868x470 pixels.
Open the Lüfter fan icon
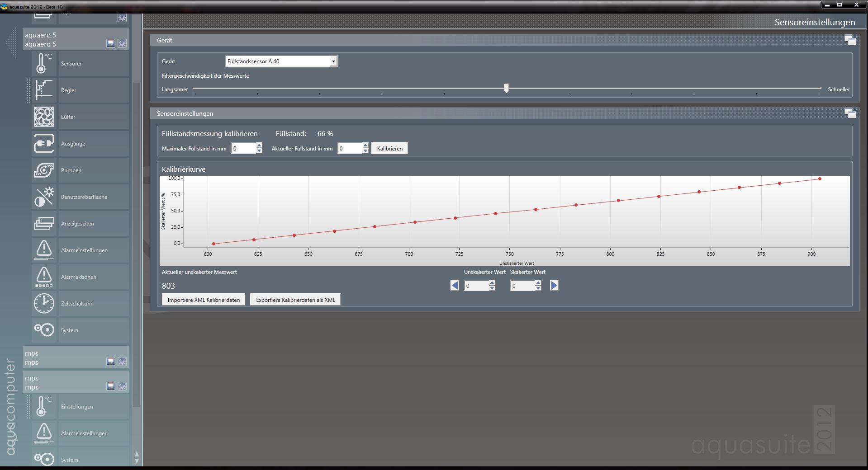coord(43,117)
